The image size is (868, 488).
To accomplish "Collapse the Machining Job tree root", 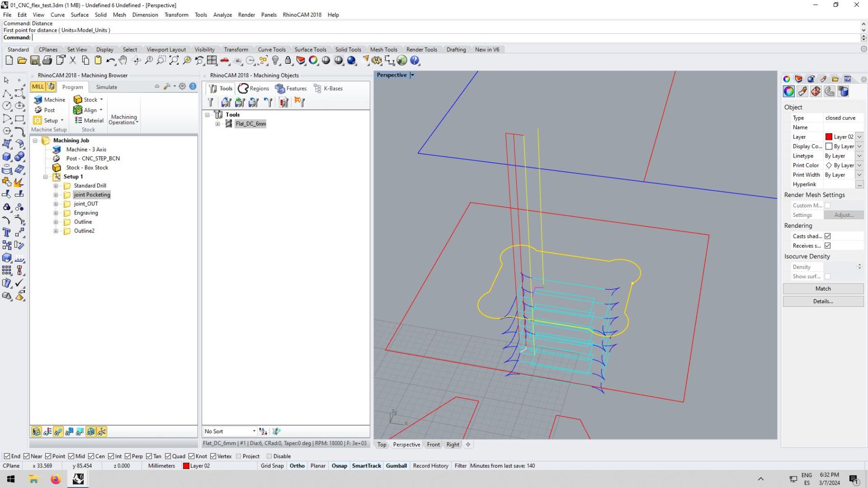I will 35,141.
